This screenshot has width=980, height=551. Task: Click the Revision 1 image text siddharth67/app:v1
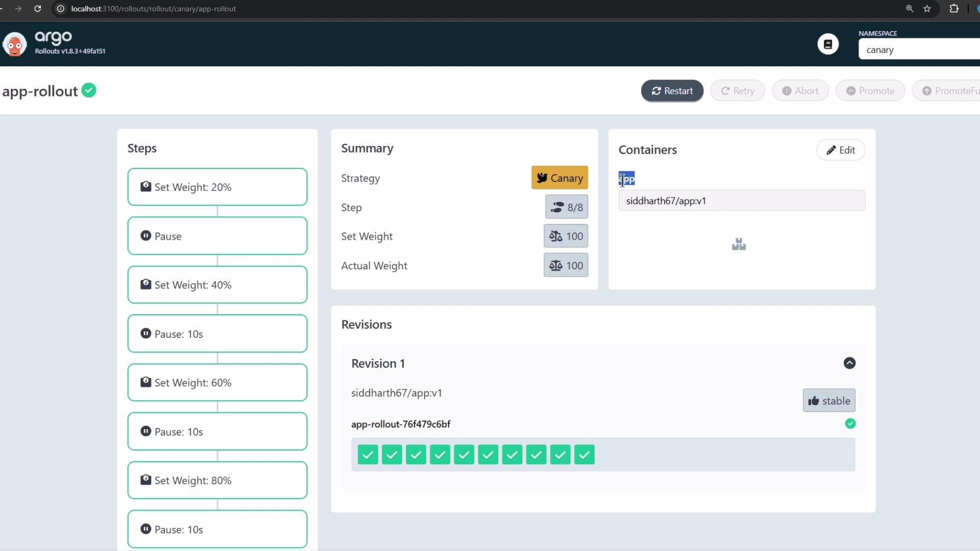397,393
